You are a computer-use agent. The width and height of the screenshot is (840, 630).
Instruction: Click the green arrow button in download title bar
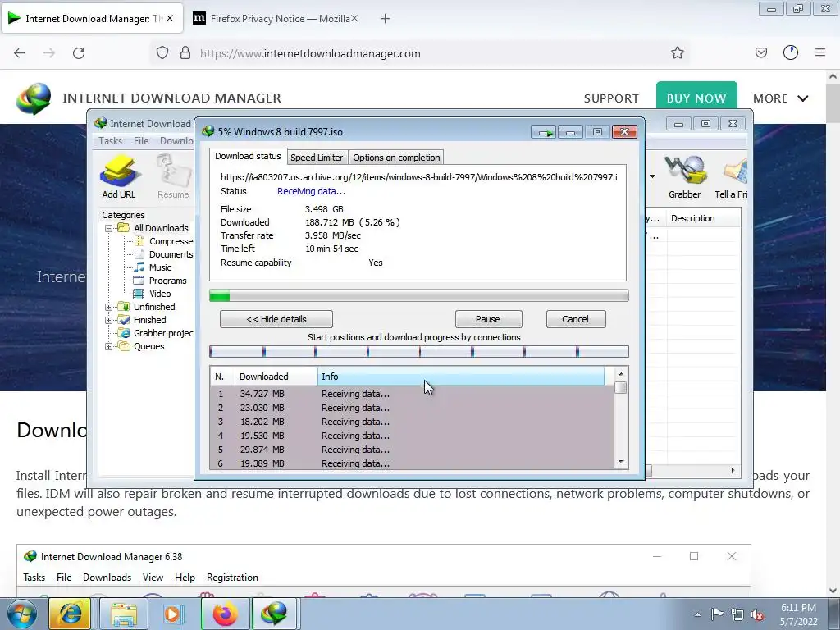545,132
